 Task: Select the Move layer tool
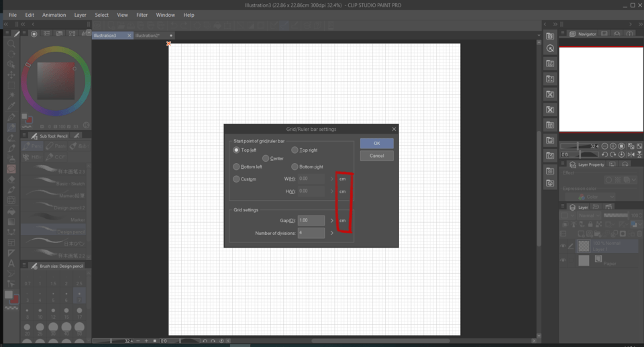tap(11, 75)
